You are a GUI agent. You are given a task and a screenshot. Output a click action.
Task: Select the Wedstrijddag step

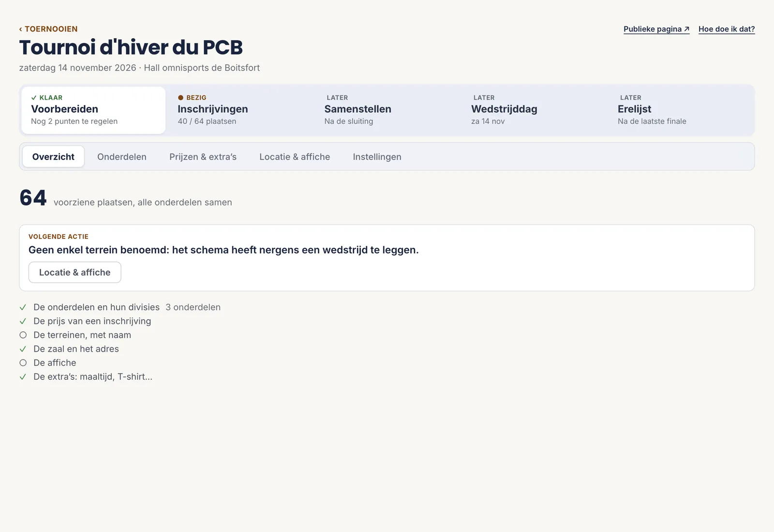[x=533, y=110]
